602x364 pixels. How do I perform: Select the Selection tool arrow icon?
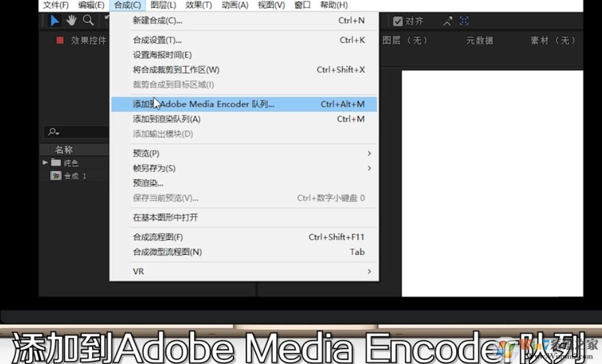[55, 19]
